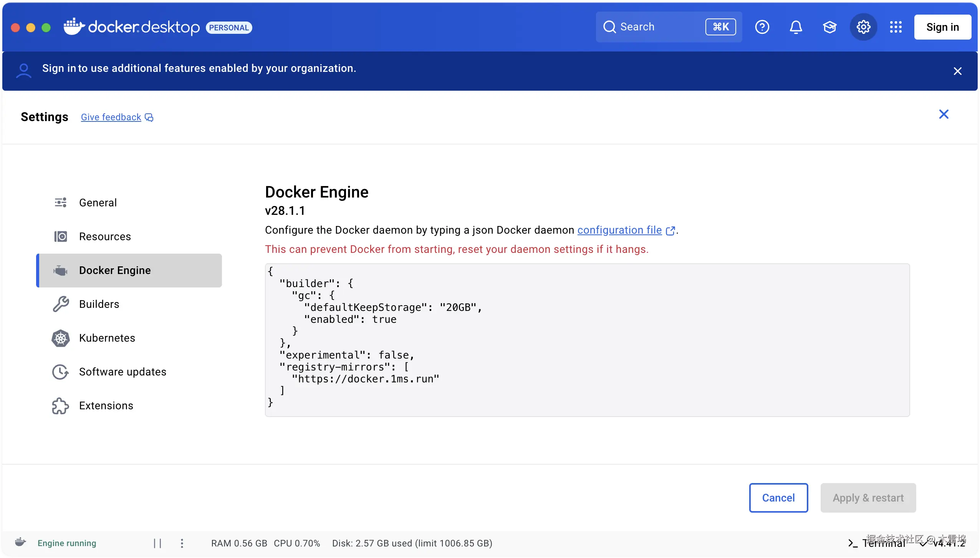This screenshot has width=980, height=558.
Task: Select the General settings tab
Action: [x=98, y=203]
